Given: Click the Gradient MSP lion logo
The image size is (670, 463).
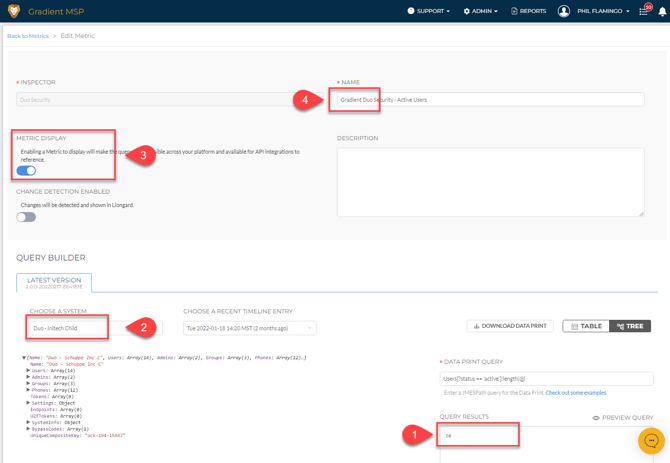Looking at the screenshot, I should [x=13, y=11].
